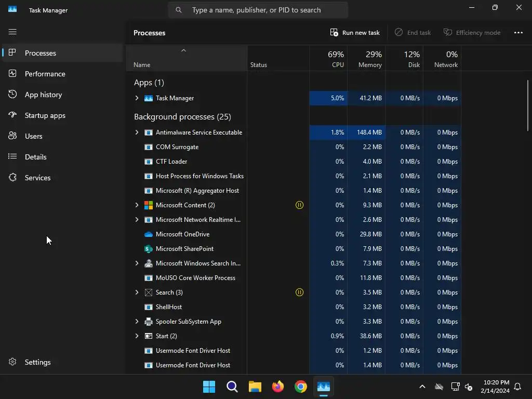Open the Services tab
The height and width of the screenshot is (399, 532).
[x=62, y=178]
